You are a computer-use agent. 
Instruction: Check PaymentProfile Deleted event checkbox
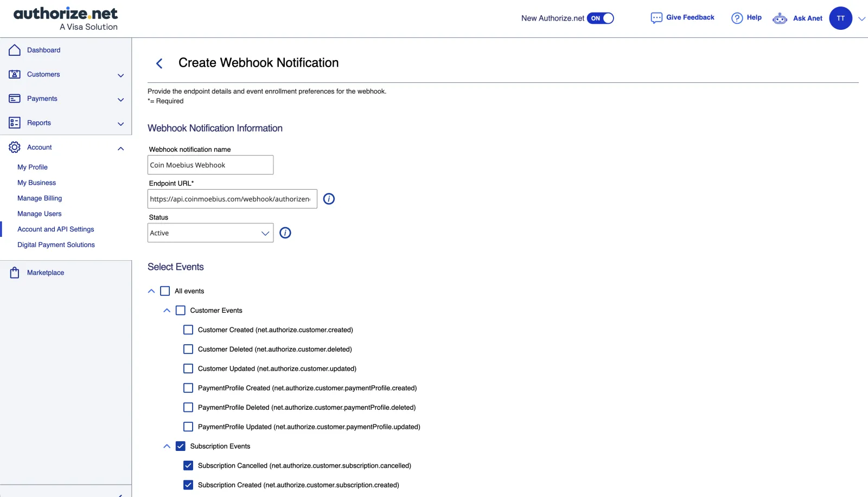(x=188, y=408)
